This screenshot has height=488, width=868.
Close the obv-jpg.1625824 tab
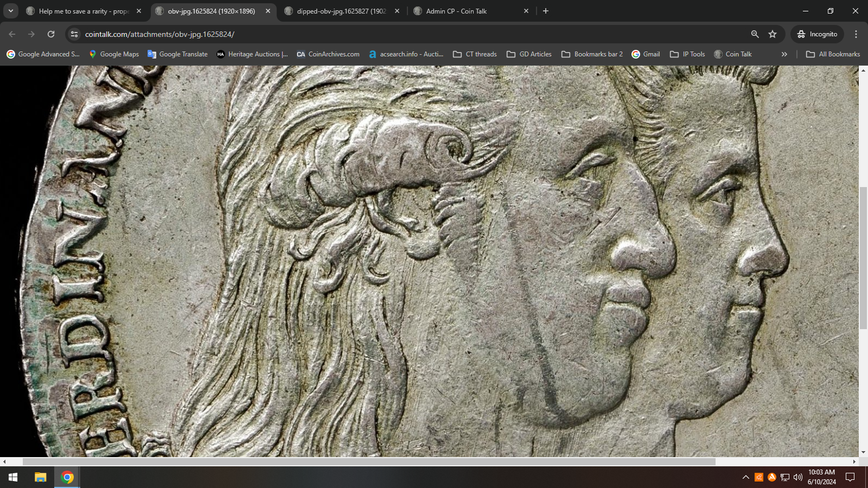268,11
